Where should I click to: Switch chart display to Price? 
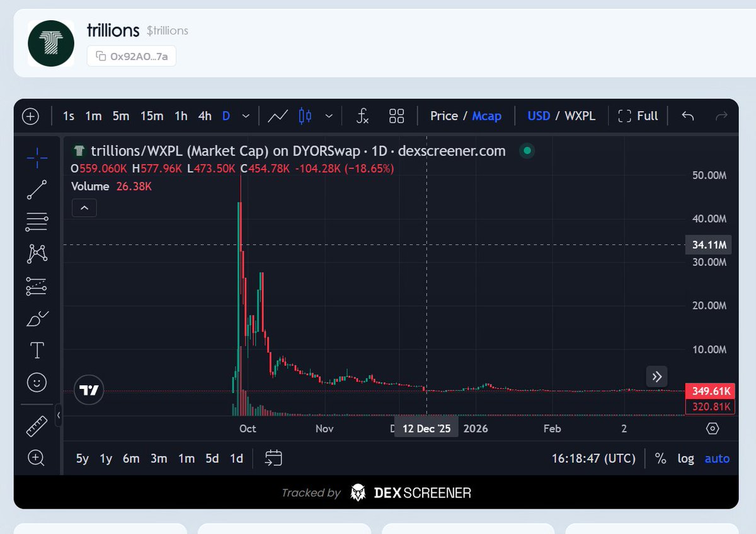click(444, 116)
